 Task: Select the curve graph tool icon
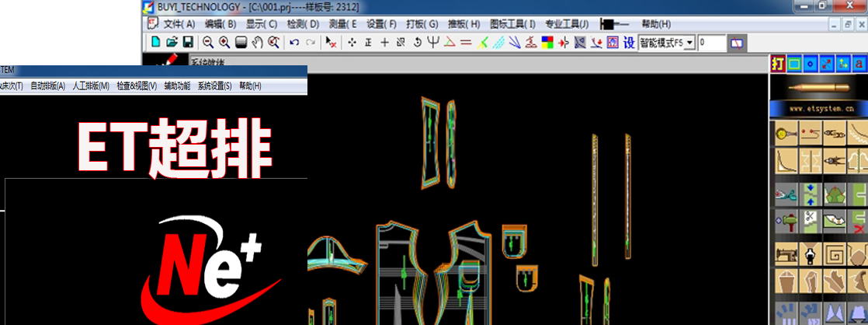(x=786, y=159)
